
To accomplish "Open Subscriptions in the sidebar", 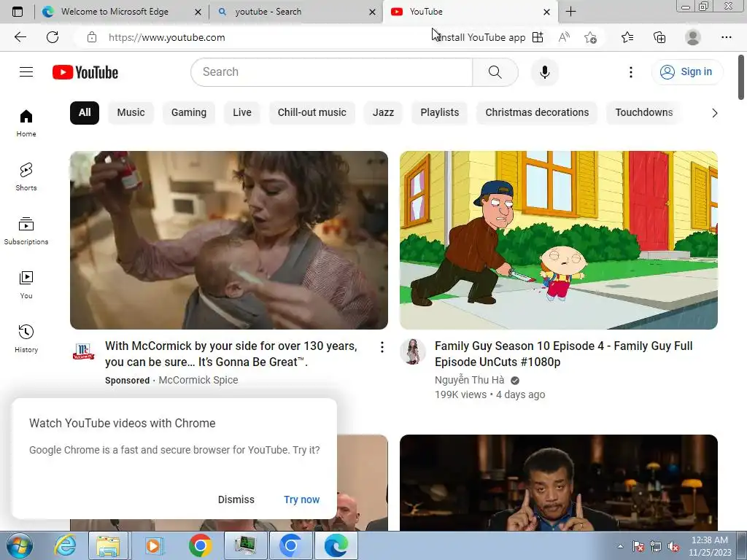I will click(x=26, y=231).
